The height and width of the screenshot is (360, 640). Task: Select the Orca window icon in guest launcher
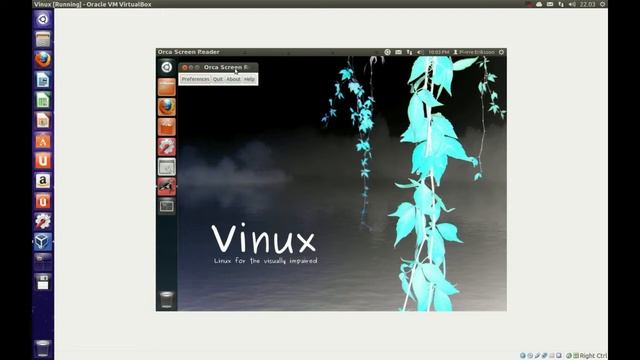click(167, 187)
